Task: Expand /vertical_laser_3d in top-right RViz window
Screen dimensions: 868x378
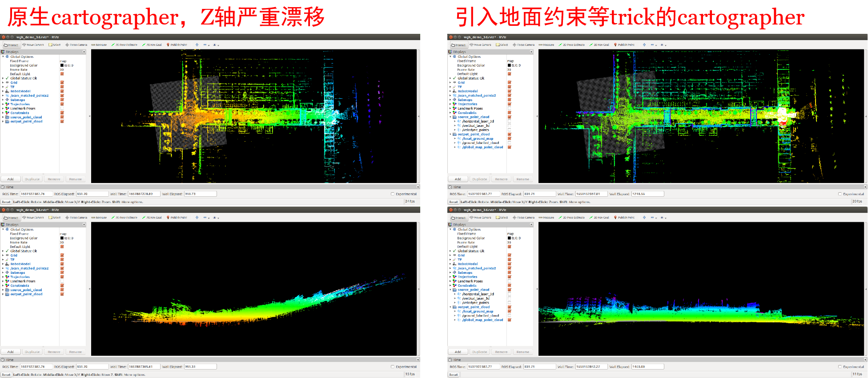Action: [454, 126]
